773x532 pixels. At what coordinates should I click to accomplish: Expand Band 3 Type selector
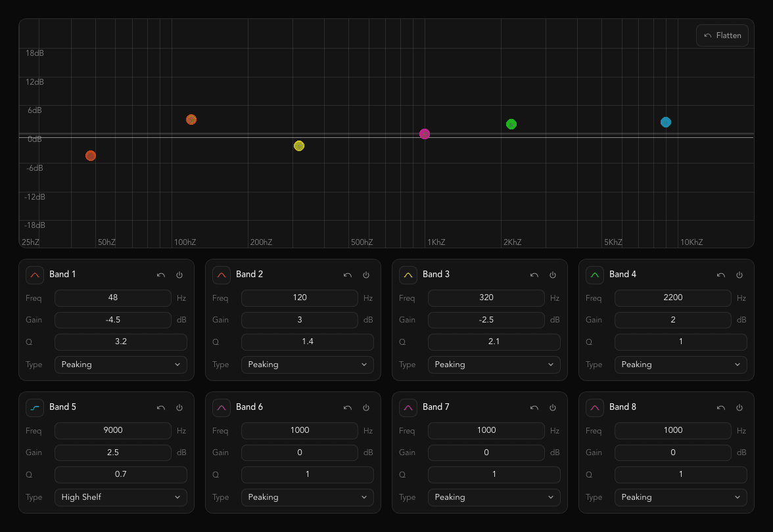pyautogui.click(x=494, y=365)
